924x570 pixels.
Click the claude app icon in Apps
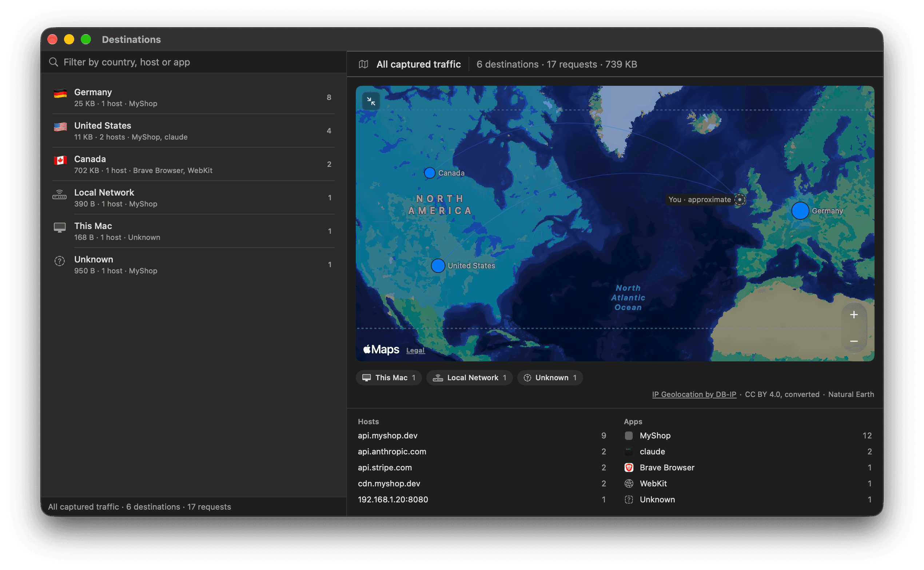tap(628, 451)
